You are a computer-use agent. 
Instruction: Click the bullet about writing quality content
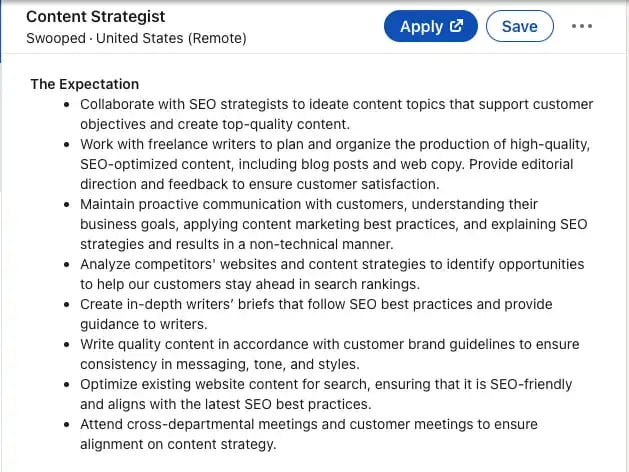click(x=329, y=344)
